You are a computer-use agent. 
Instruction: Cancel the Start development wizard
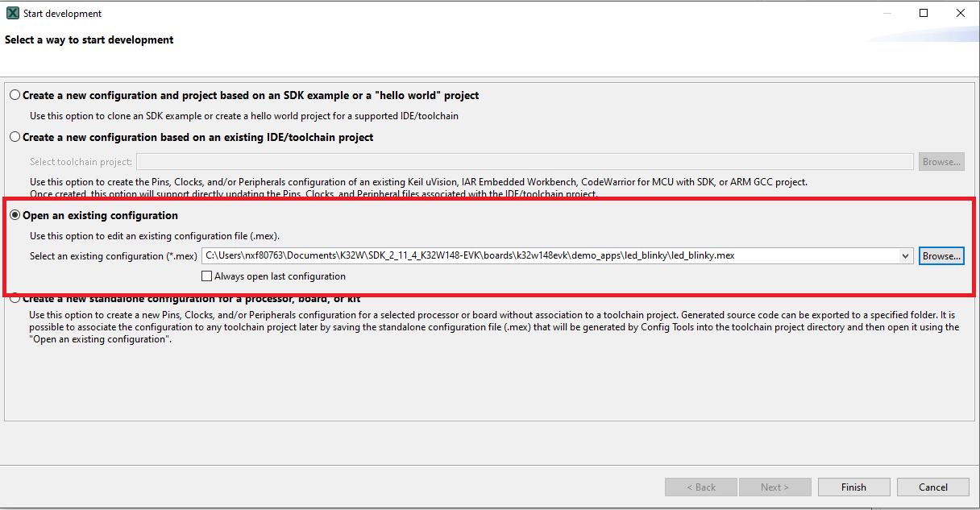(x=933, y=487)
